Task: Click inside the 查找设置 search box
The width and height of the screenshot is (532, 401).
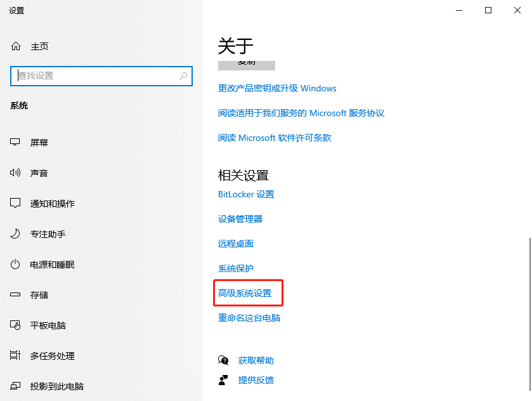Action: (101, 76)
